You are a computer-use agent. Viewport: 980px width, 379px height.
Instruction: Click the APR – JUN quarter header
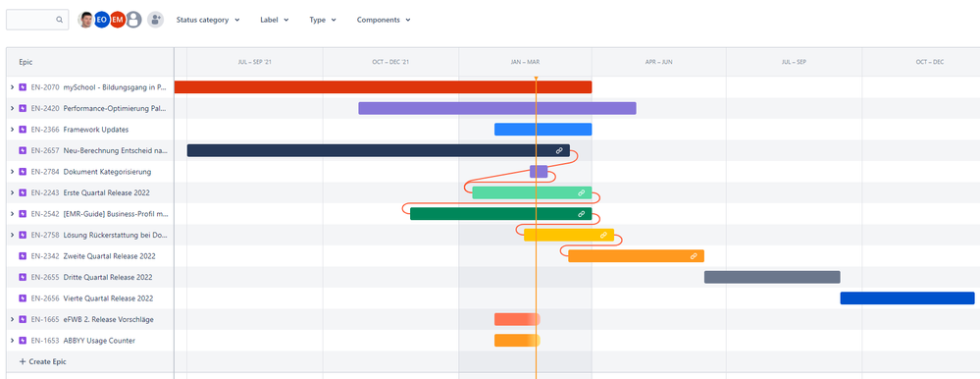click(x=659, y=62)
